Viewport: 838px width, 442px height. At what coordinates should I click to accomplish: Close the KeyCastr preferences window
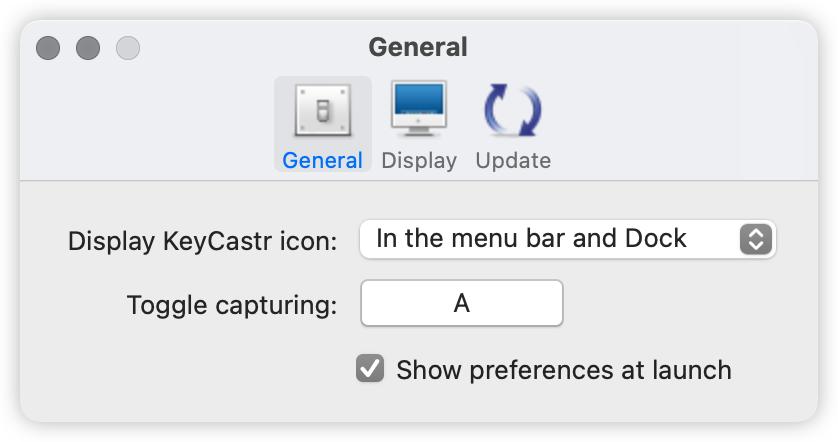click(x=48, y=47)
